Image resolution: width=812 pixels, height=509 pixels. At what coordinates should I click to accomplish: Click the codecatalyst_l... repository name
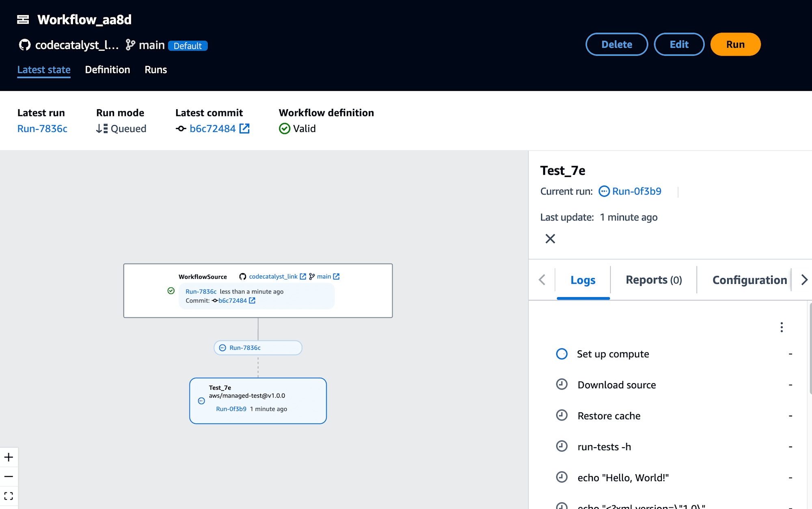point(77,45)
